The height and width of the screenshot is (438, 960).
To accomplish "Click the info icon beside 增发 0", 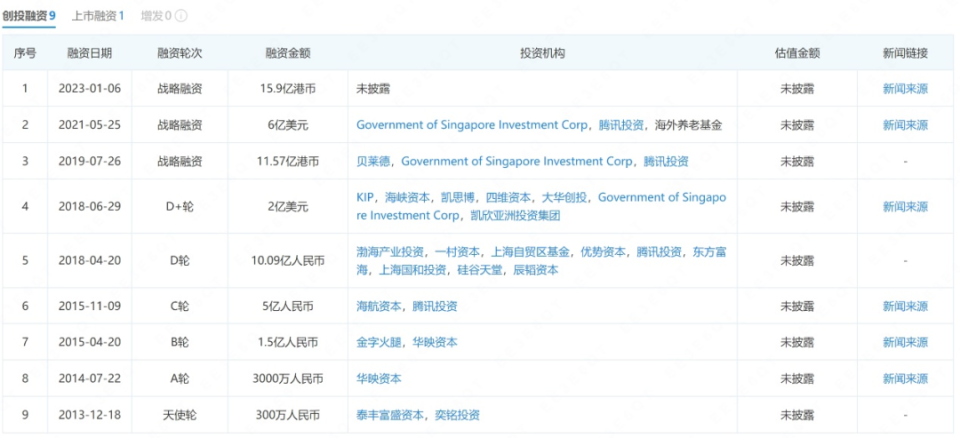I will (x=181, y=16).
